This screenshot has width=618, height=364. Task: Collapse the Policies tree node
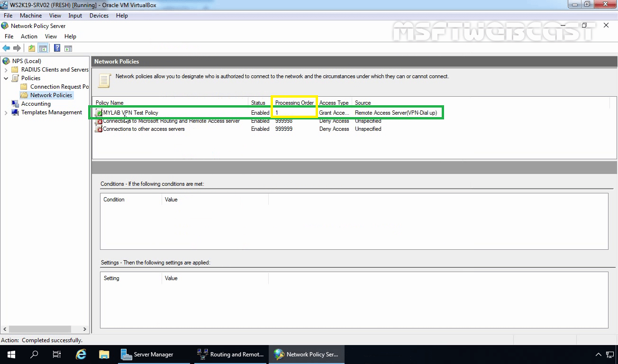(x=6, y=78)
